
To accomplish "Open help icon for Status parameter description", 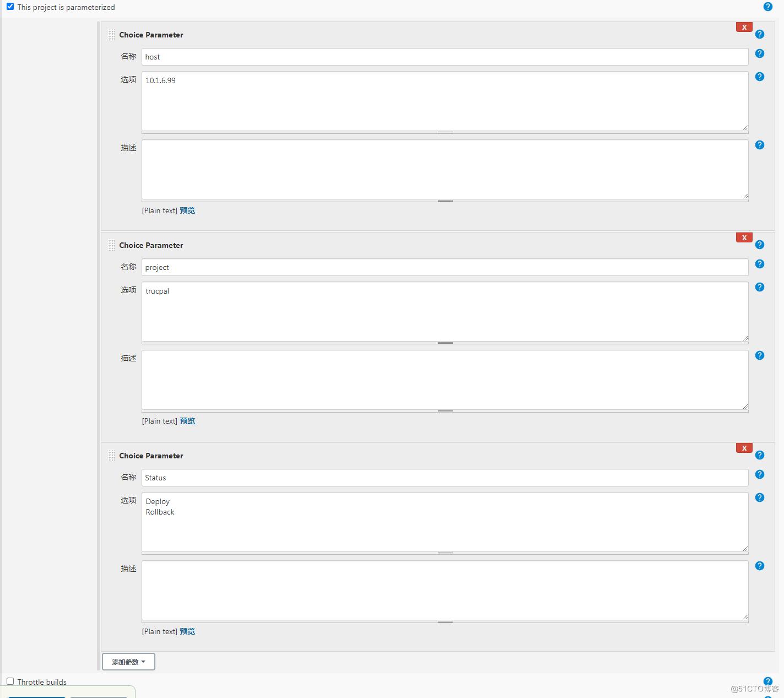I will 759,566.
